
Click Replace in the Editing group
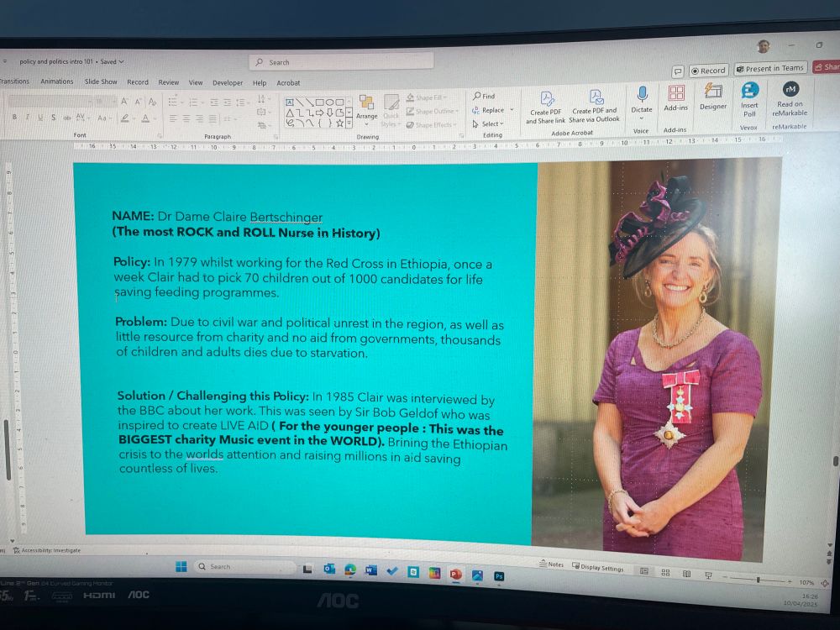point(488,110)
